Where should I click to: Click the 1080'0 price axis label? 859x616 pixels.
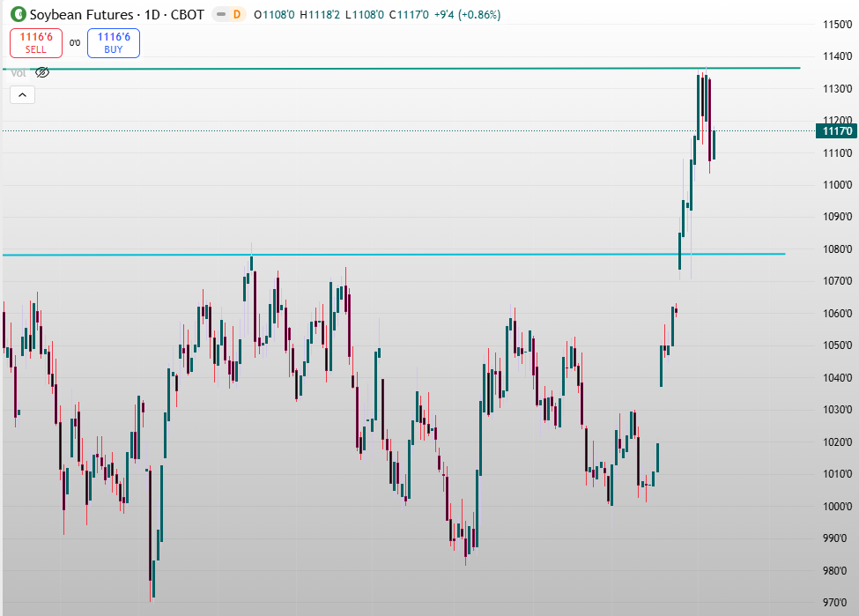click(x=836, y=249)
